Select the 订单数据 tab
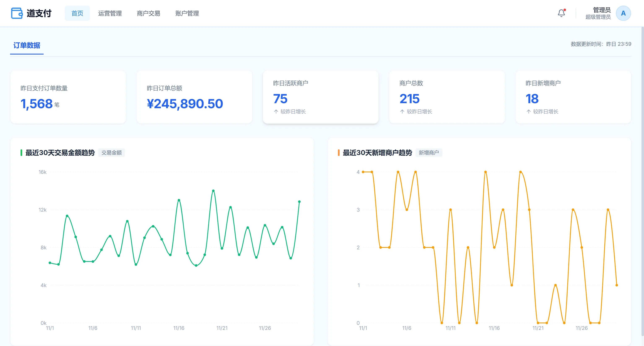Viewport: 644px width, 346px height. 27,45
